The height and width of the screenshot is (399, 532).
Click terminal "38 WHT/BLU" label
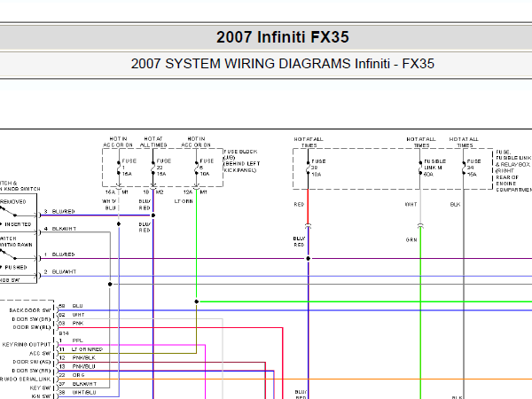coord(77,393)
